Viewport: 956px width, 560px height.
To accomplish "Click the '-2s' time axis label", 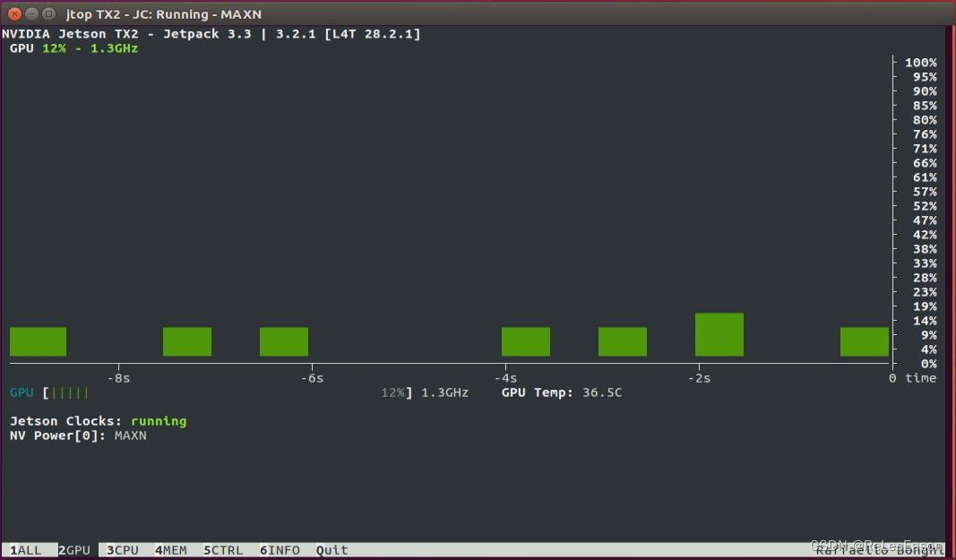I will [699, 378].
